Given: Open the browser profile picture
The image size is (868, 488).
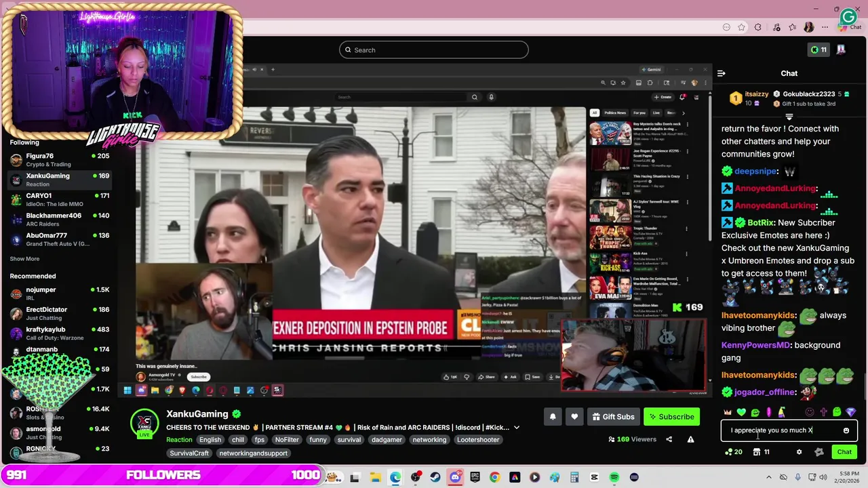Looking at the screenshot, I should (x=809, y=27).
